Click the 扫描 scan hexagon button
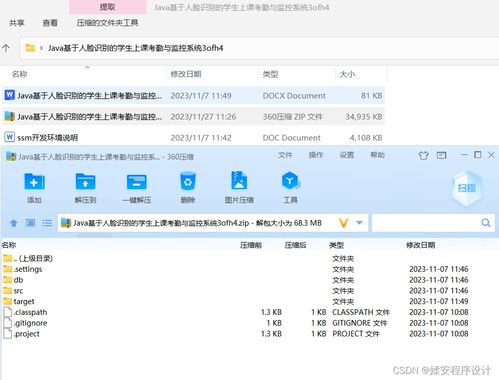 [x=466, y=188]
